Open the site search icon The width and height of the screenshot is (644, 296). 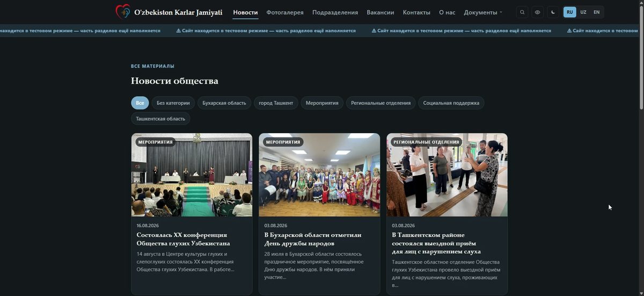pos(522,12)
